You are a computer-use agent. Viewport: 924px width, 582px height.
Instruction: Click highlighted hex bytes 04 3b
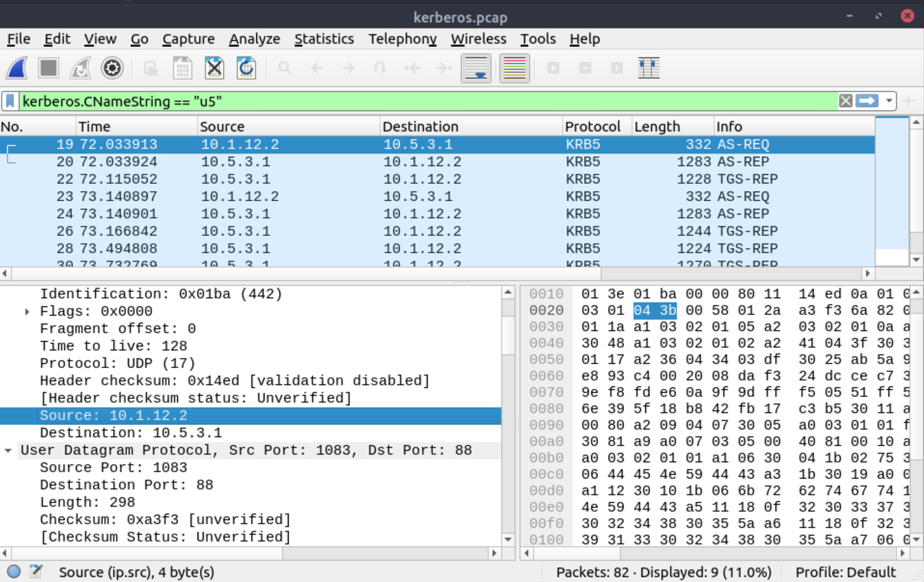click(655, 310)
